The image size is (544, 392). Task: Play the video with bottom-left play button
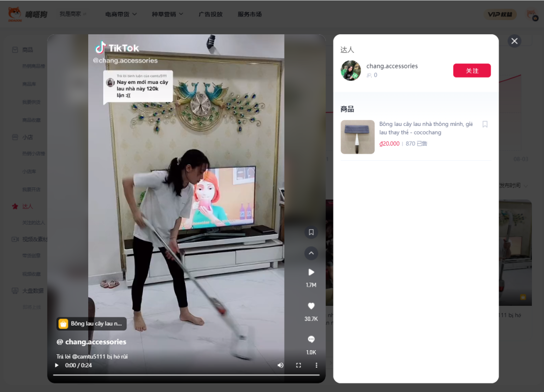pos(57,365)
